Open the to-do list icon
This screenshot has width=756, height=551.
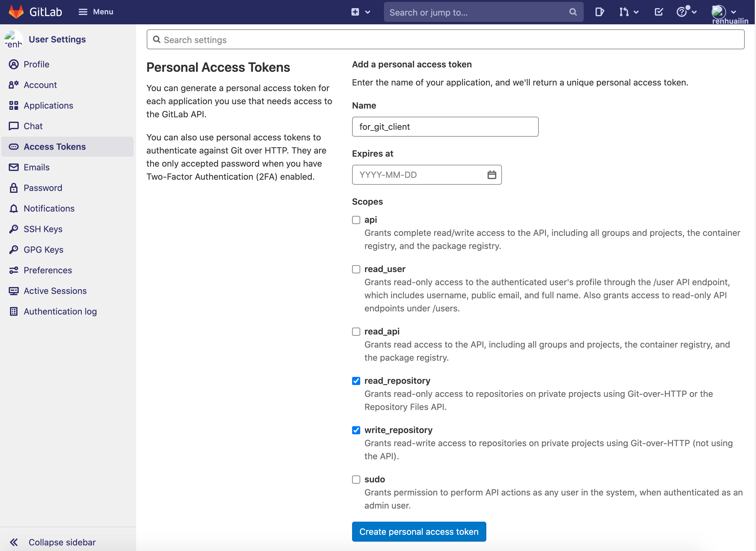pyautogui.click(x=659, y=12)
